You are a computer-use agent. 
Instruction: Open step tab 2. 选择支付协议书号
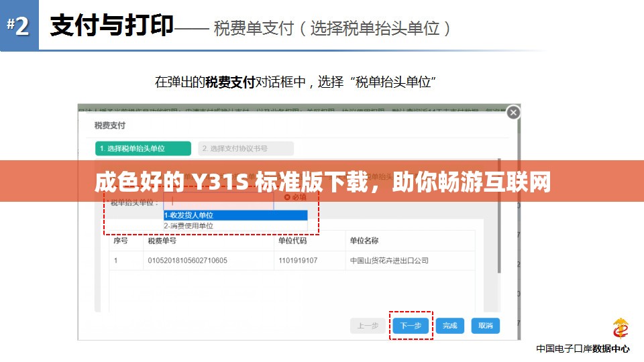pos(246,148)
